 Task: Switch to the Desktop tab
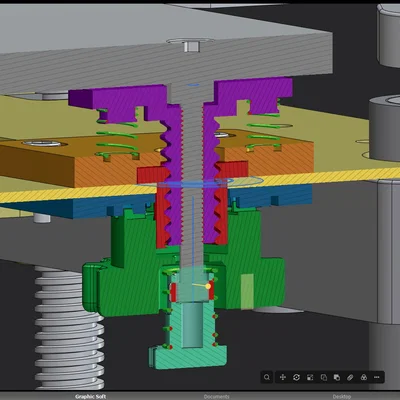pyautogui.click(x=342, y=396)
